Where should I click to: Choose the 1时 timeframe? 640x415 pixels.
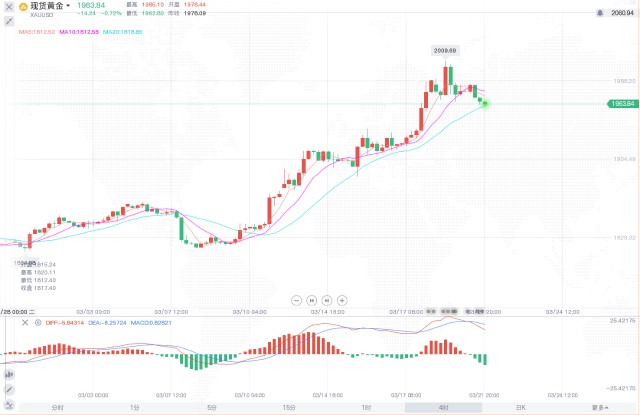[x=366, y=408]
